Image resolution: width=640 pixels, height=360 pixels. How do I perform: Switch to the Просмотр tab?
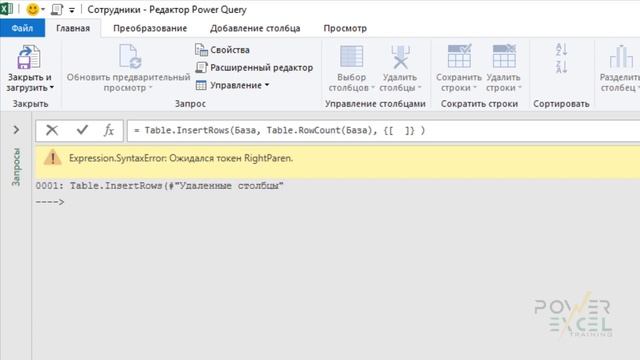pos(345,28)
